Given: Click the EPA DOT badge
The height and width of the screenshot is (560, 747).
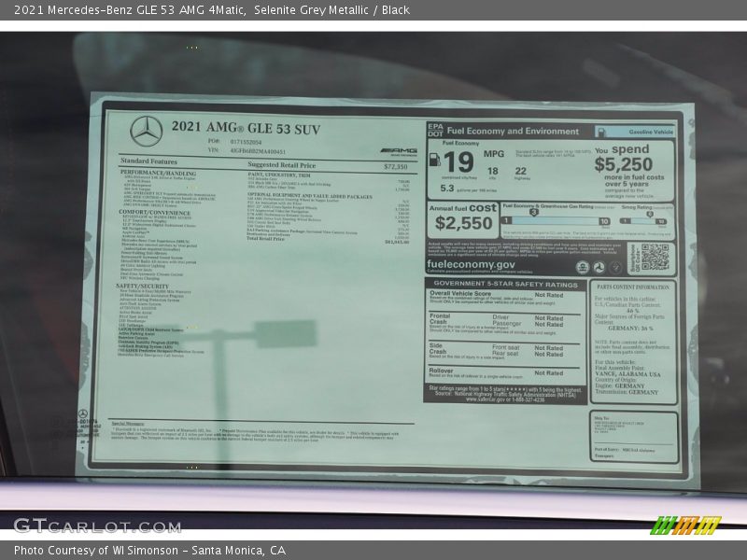Looking at the screenshot, I should coord(435,130).
